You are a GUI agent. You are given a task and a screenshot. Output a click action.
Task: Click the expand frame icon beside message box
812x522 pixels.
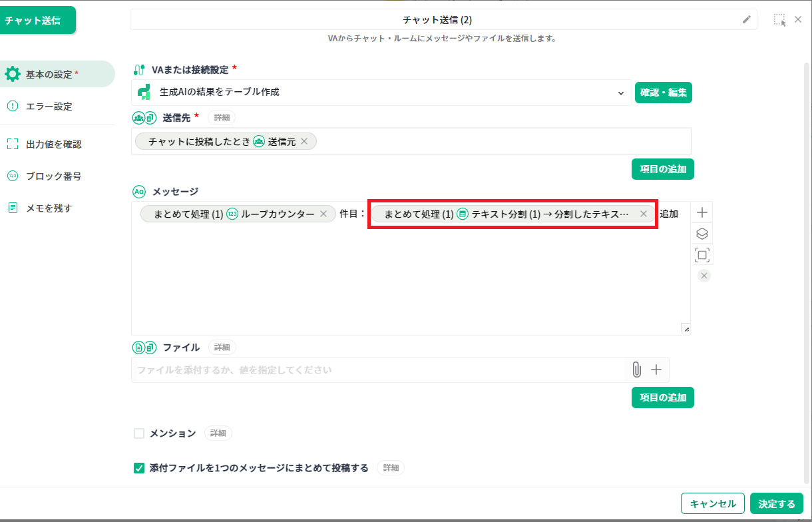point(702,254)
